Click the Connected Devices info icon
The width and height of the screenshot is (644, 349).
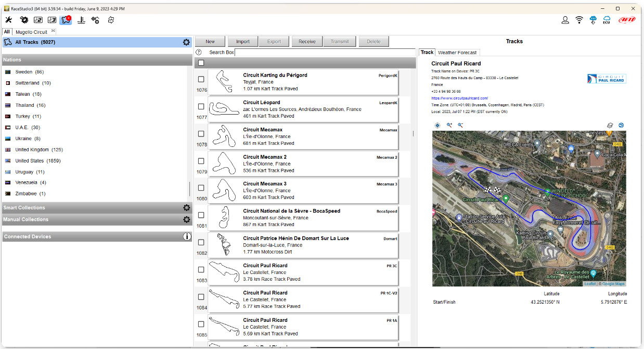pyautogui.click(x=187, y=236)
